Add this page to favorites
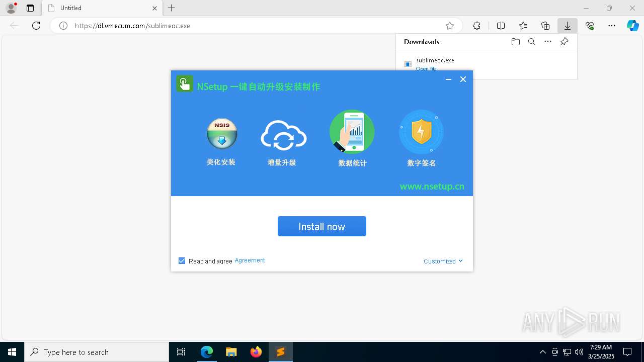The width and height of the screenshot is (644, 362). [450, 26]
